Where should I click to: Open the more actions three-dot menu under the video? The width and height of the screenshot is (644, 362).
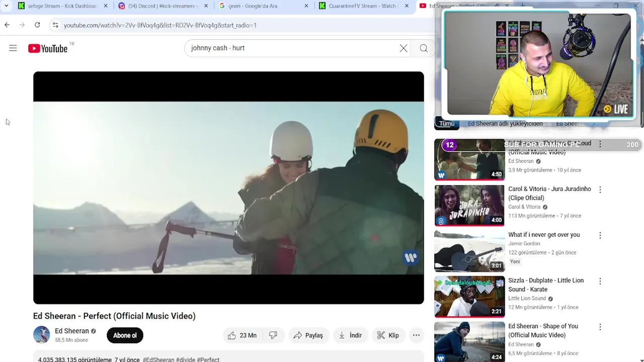(x=416, y=335)
